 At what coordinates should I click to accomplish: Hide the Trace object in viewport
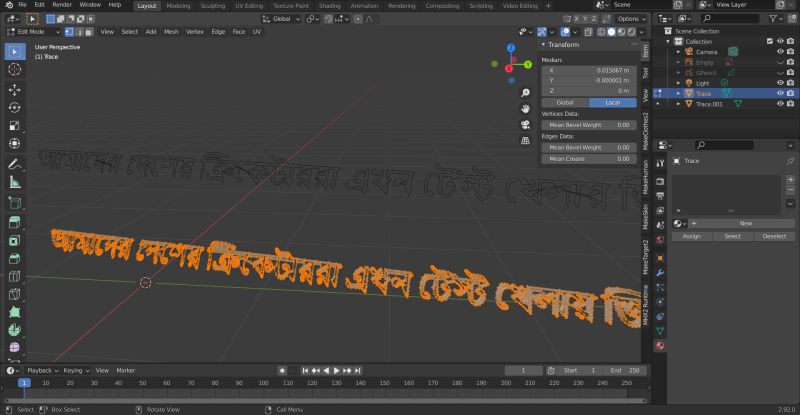pyautogui.click(x=780, y=93)
